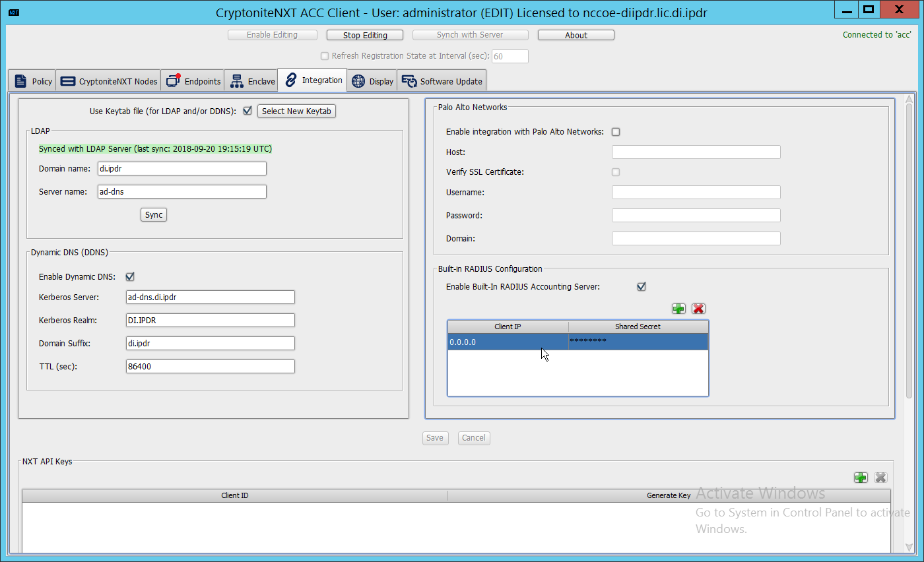Enable integration with Palo Alto Networks checkbox
Screen dimensions: 924x562
616,132
